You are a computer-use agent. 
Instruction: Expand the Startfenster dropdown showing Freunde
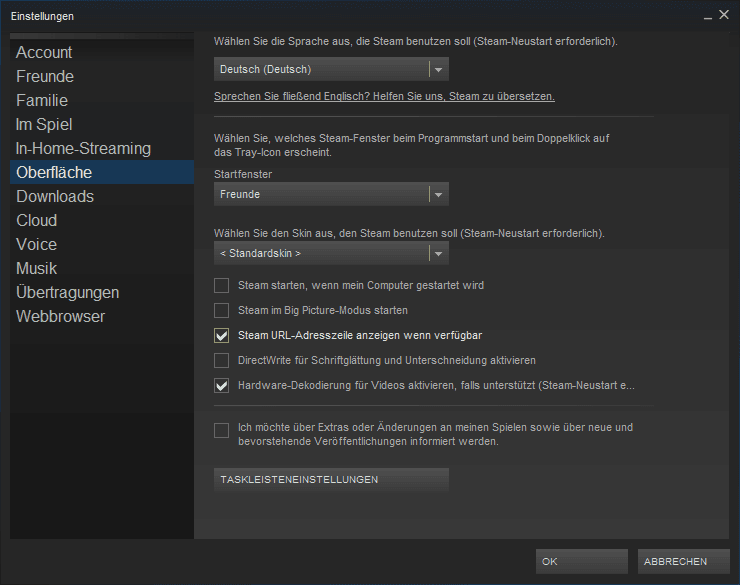(331, 194)
